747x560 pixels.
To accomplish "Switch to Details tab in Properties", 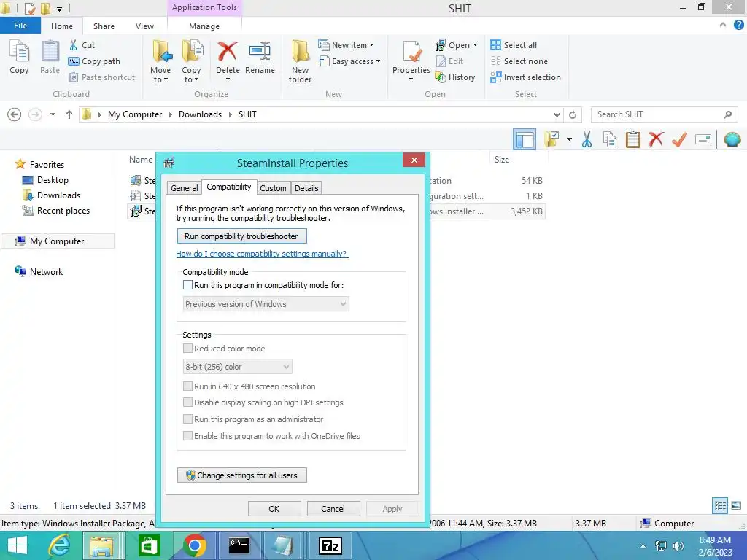I will click(x=306, y=187).
